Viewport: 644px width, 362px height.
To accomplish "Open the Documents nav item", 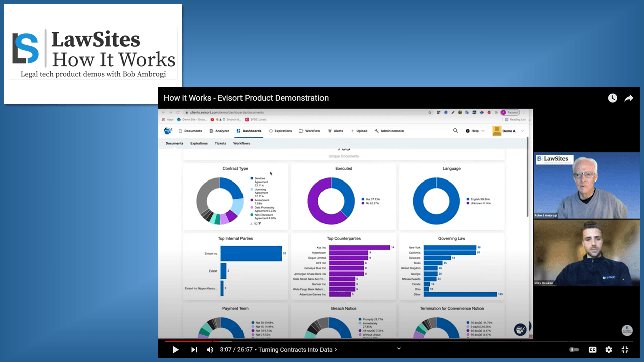I will [190, 131].
